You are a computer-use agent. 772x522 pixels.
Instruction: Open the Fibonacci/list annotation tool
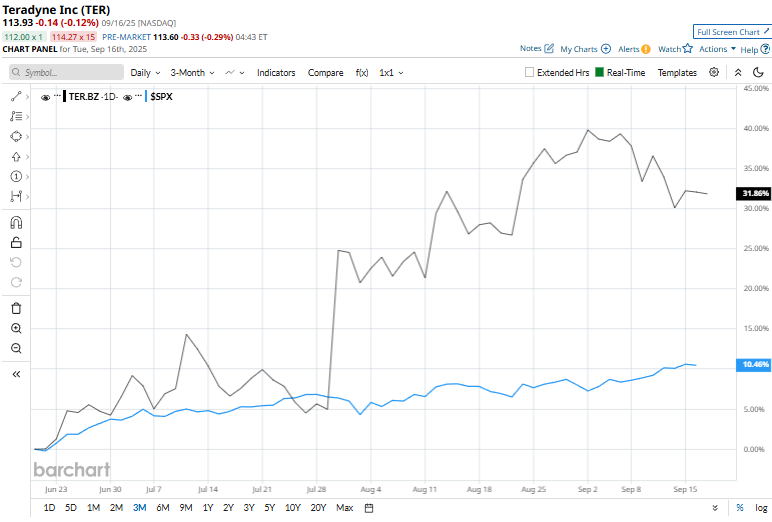click(x=16, y=116)
